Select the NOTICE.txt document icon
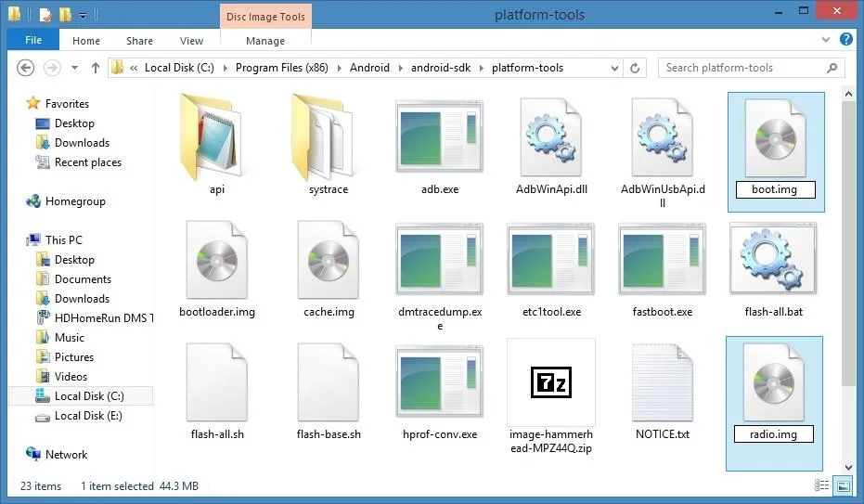Viewport: 864px width, 504px height. 662,382
